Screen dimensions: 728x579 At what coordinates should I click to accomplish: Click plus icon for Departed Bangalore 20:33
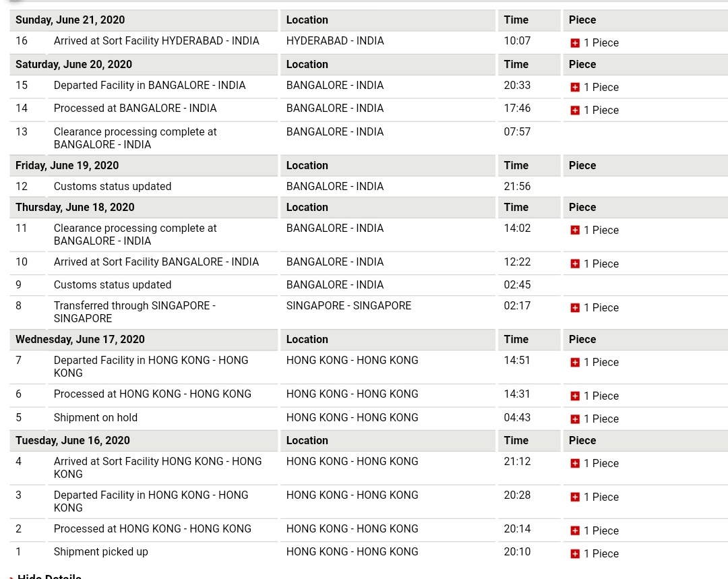pyautogui.click(x=575, y=88)
